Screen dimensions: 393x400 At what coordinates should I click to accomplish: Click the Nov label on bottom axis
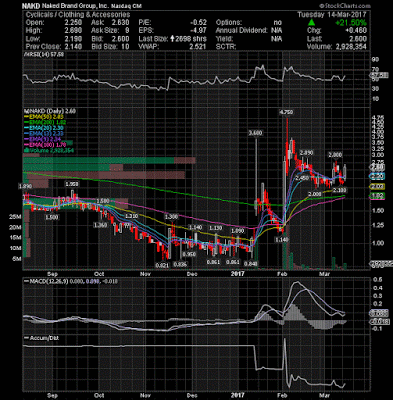coord(145,395)
